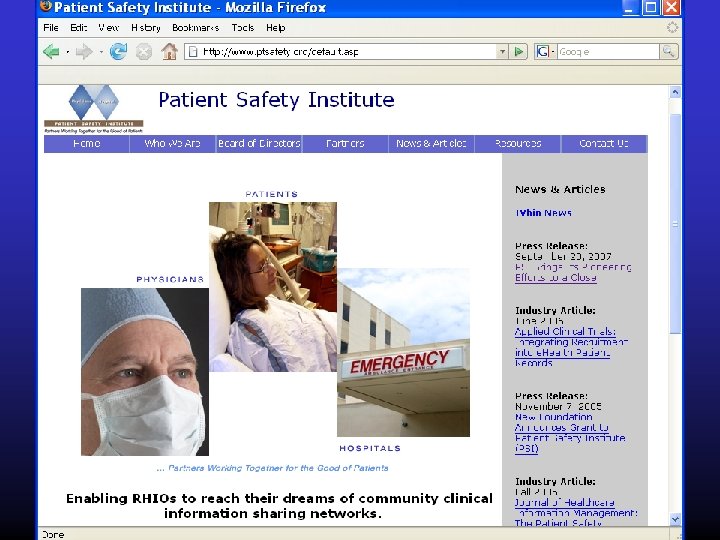Click the scrollbar up arrow

click(675, 92)
